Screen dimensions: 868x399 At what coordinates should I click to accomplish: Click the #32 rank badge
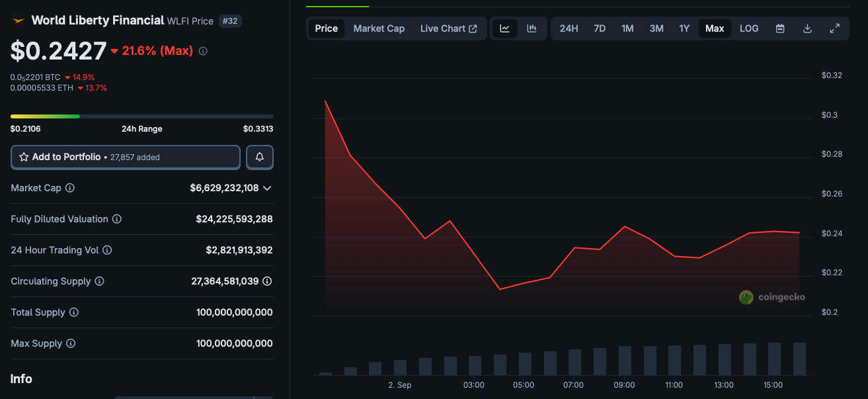pyautogui.click(x=230, y=21)
